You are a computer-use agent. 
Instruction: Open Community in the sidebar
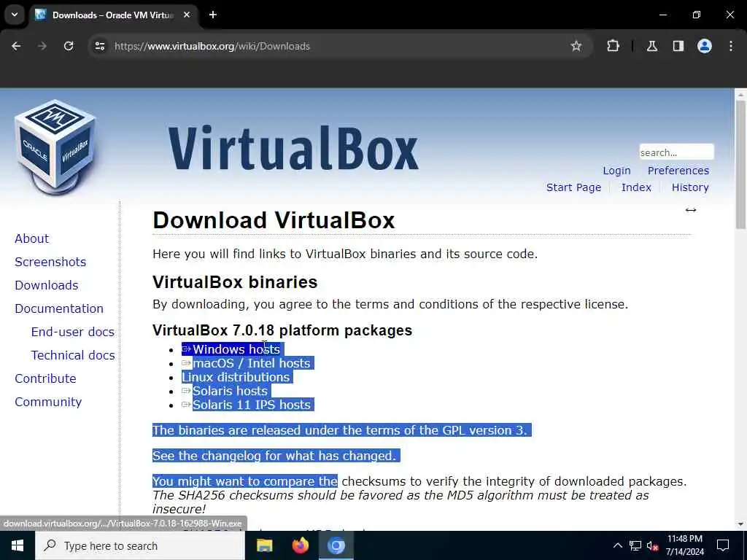48,402
